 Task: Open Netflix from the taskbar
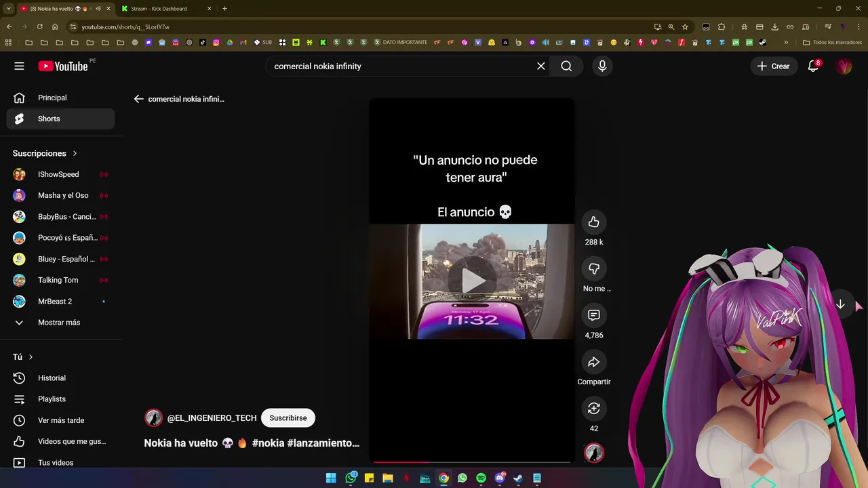[x=406, y=478]
